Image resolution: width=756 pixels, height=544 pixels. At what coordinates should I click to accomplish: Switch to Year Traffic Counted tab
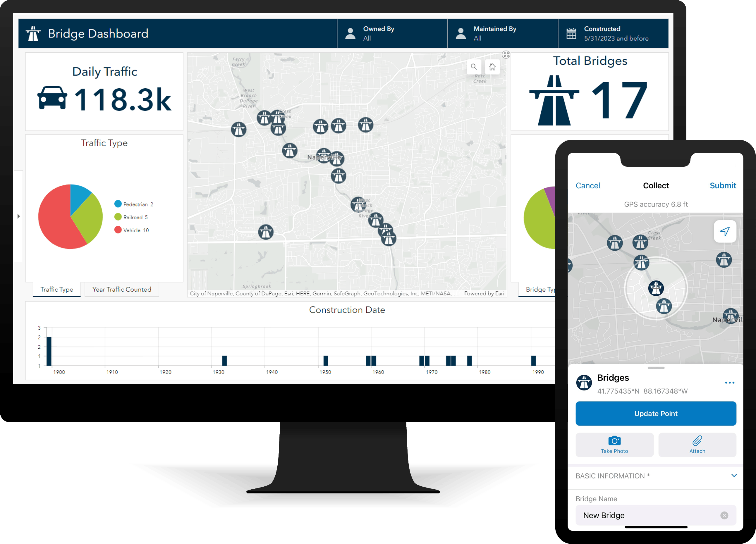[122, 289]
